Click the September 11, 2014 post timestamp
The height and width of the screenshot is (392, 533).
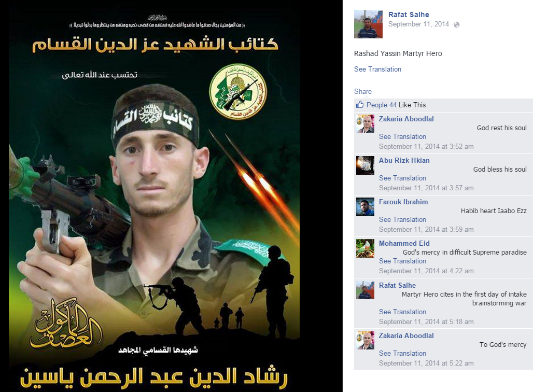tap(418, 24)
